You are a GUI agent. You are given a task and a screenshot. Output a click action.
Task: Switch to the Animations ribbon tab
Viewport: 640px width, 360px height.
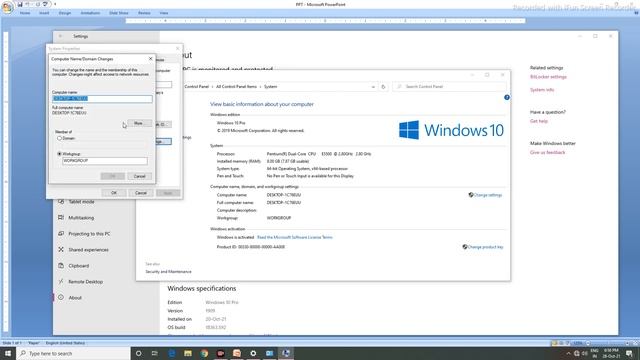[90, 13]
